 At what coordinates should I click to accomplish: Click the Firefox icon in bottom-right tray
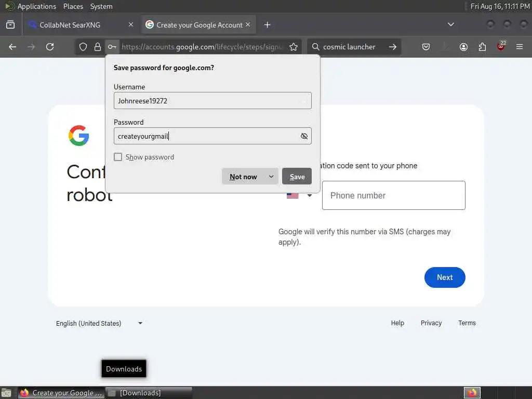coord(472,393)
